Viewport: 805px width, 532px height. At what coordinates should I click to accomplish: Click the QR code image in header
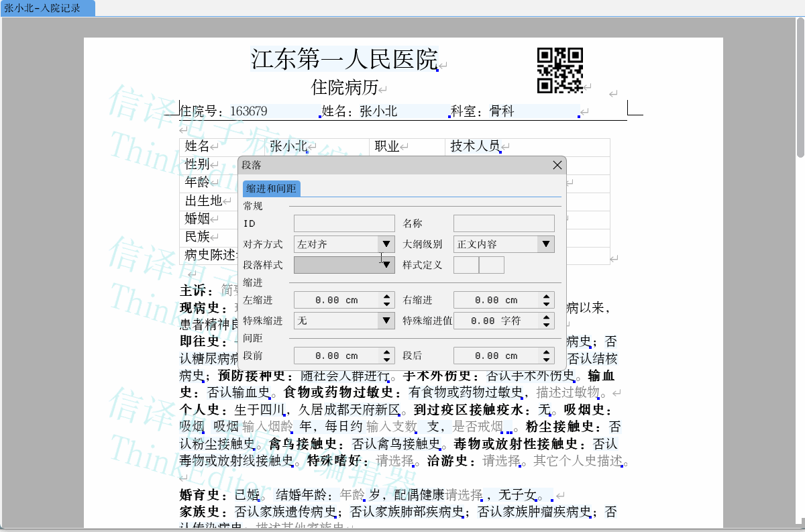tap(559, 70)
